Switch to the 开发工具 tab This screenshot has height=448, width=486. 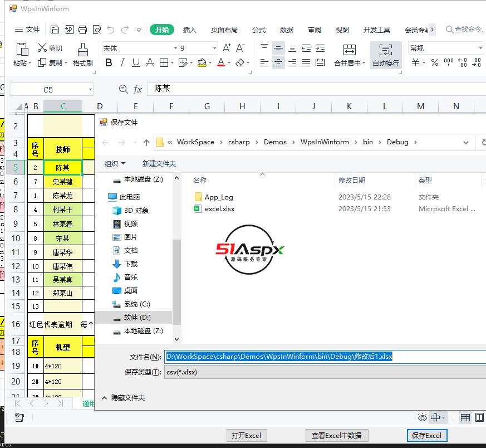(x=376, y=30)
